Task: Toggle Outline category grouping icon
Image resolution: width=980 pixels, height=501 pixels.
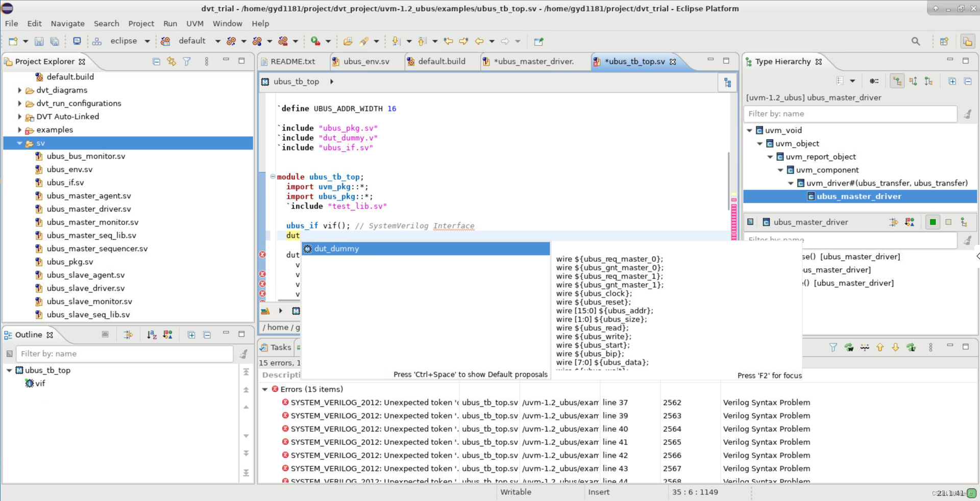Action: [167, 335]
